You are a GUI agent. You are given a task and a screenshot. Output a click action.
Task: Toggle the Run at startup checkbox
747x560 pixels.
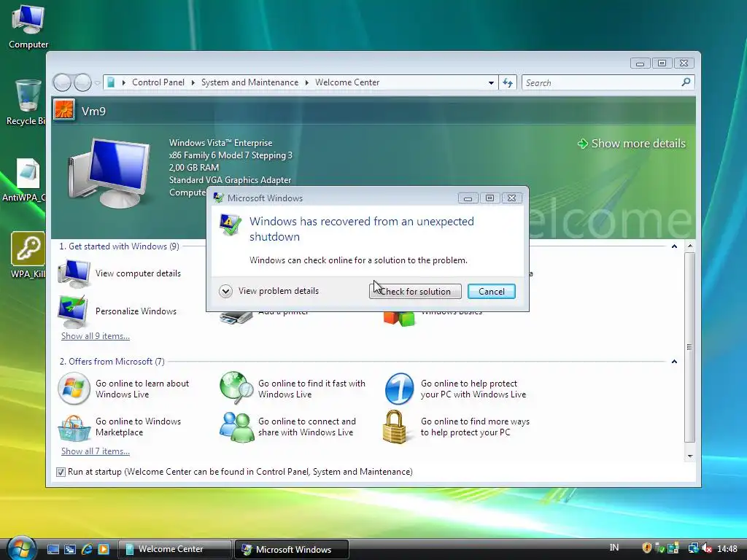click(x=61, y=472)
